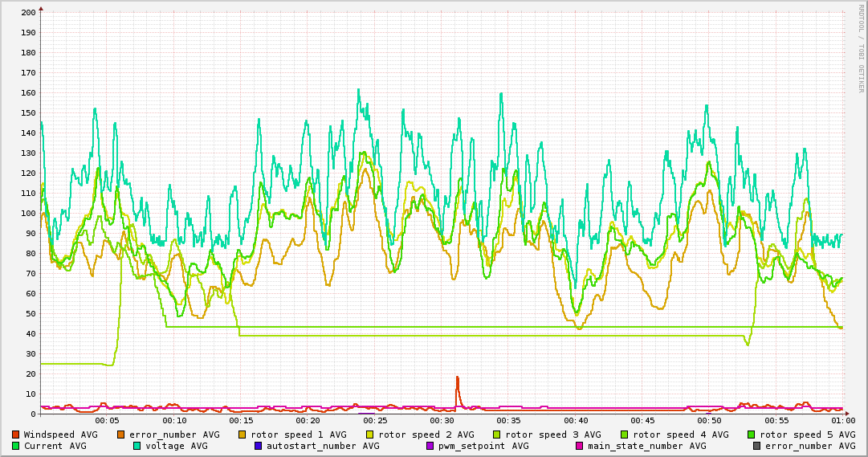Click the red Windspeed AVG legend swatch
Image resolution: width=868 pixels, height=457 pixels.
tap(15, 435)
